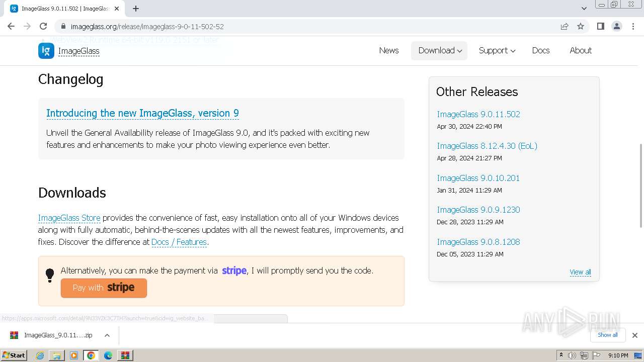Expand the Download menu
The image size is (644, 362).
click(439, 50)
